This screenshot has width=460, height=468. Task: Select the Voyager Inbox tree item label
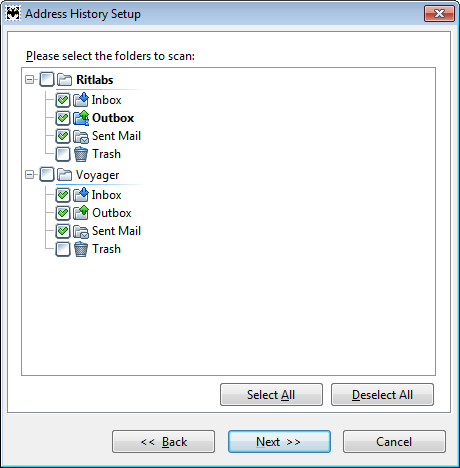[106, 195]
